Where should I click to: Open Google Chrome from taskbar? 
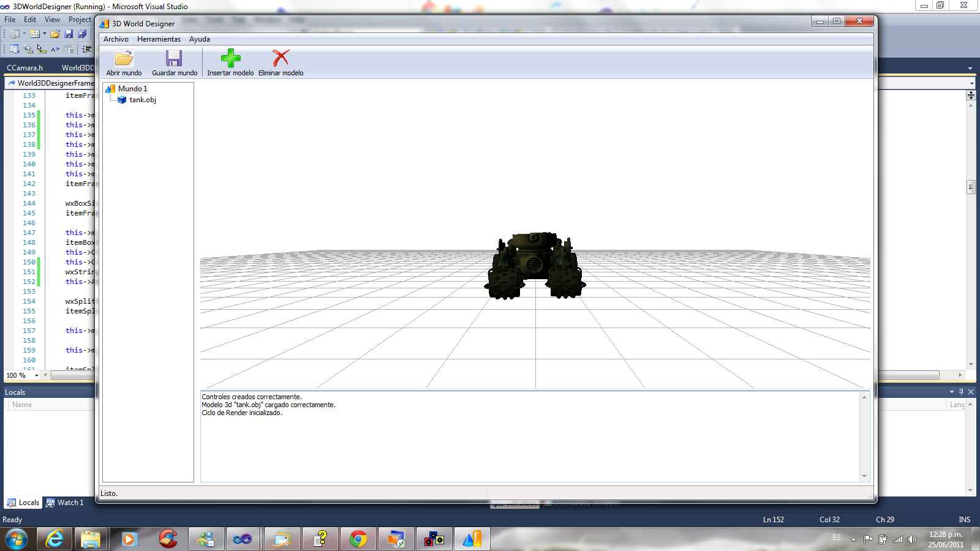[358, 539]
